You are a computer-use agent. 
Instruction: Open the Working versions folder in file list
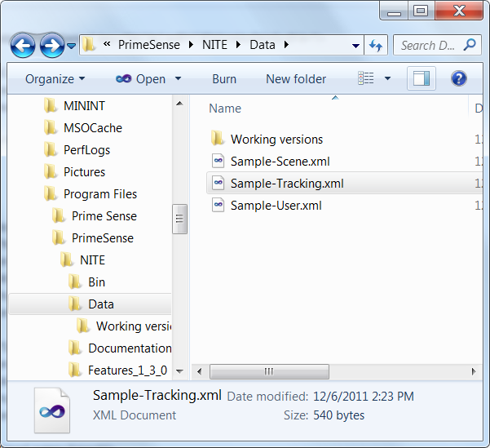click(x=276, y=140)
